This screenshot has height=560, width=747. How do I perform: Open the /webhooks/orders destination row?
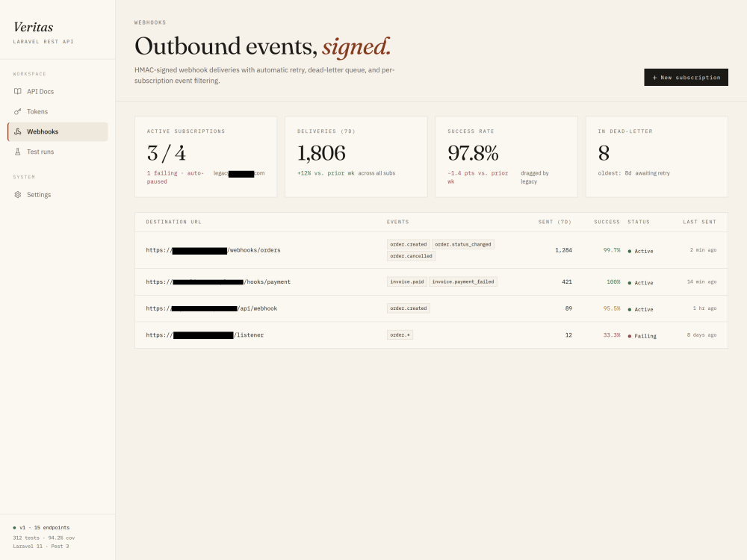coord(431,250)
